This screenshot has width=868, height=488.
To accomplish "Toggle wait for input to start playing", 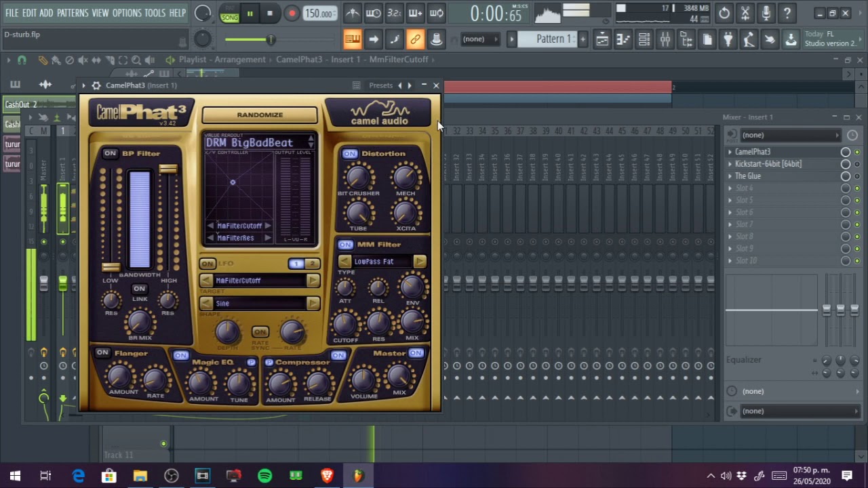I will (x=373, y=13).
